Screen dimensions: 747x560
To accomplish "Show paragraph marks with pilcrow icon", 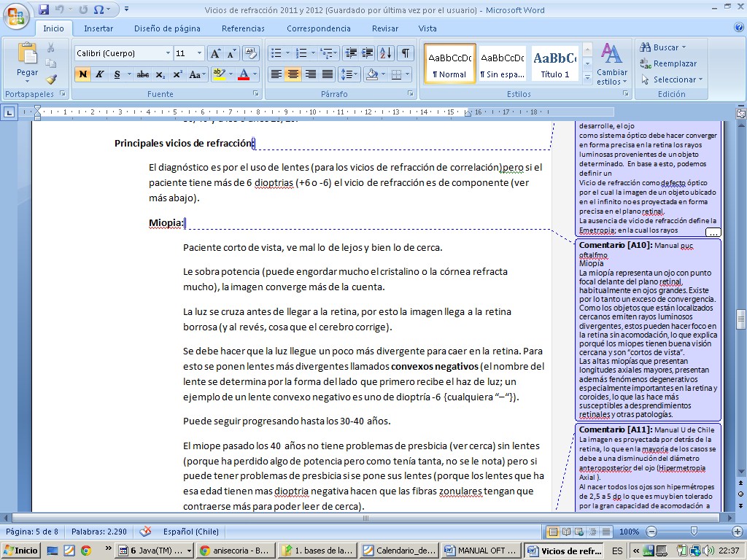I will (x=406, y=53).
